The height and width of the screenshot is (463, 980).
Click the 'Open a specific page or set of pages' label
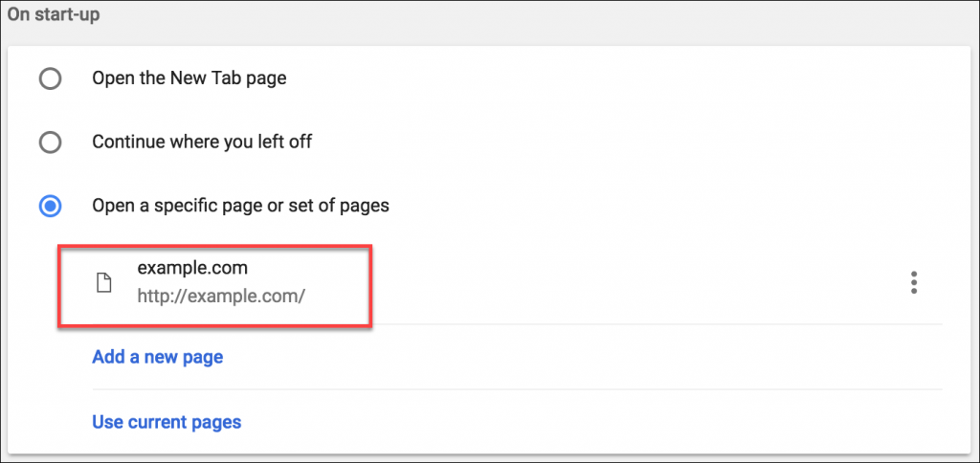(x=240, y=205)
